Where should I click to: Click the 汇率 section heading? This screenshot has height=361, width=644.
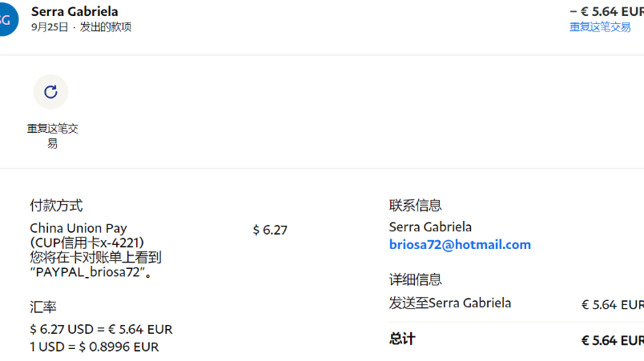coord(43,307)
